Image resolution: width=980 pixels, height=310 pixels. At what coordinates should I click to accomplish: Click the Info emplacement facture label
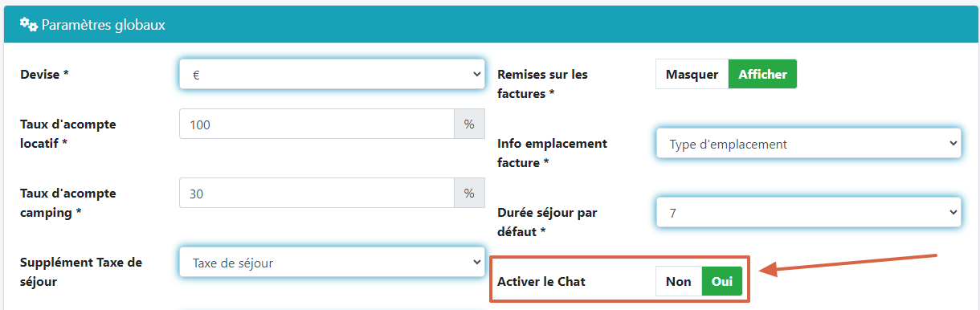point(553,153)
